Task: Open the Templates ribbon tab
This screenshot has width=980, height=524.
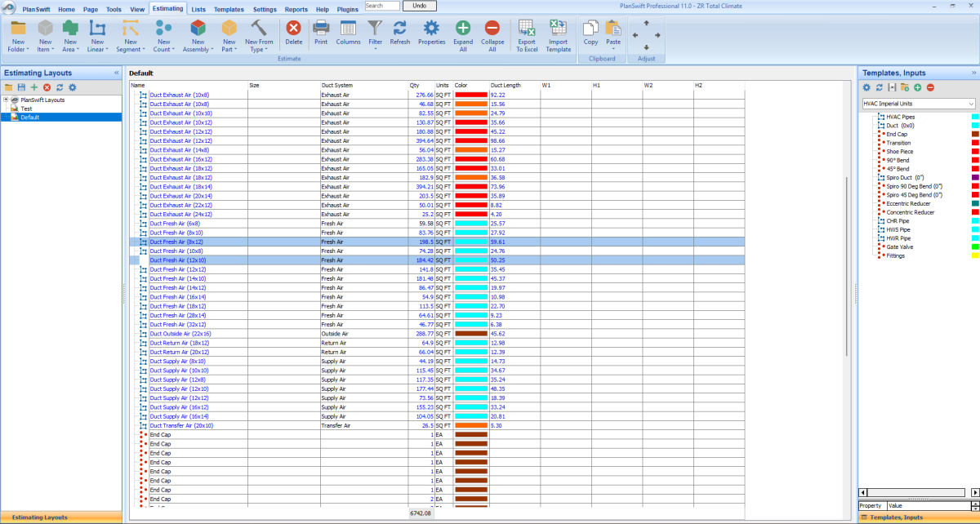Action: click(229, 9)
